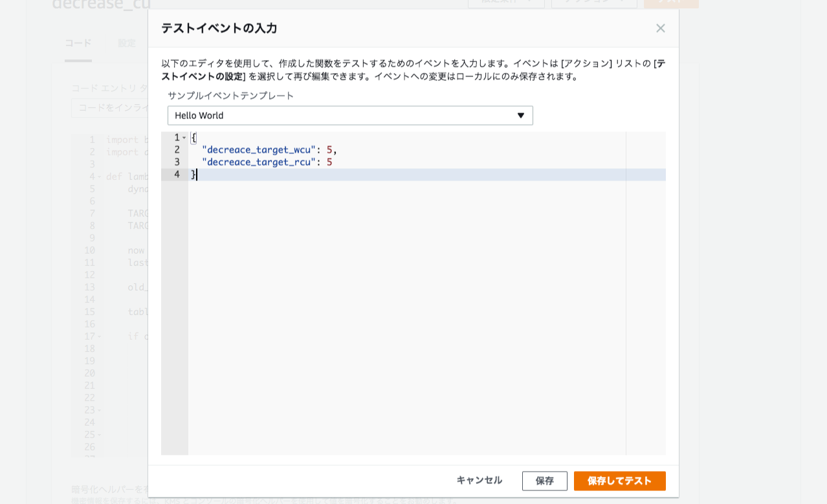Click the キャンセル link
This screenshot has height=504, width=827.
(478, 480)
